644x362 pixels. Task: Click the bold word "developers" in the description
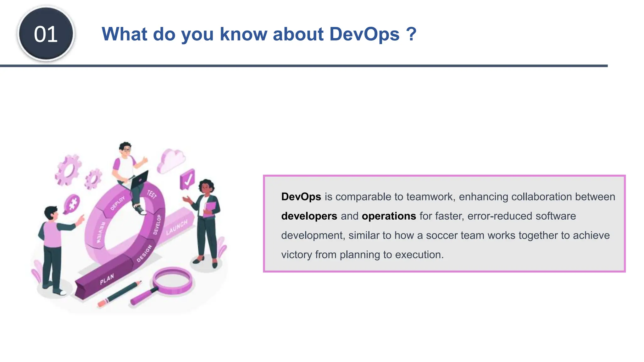(309, 216)
